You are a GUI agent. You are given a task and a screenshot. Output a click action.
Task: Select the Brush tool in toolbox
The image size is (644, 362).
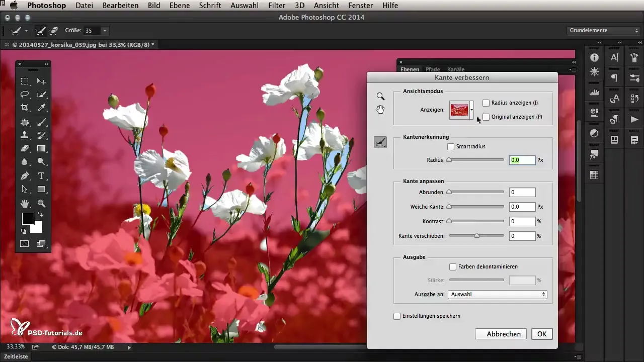(42, 122)
